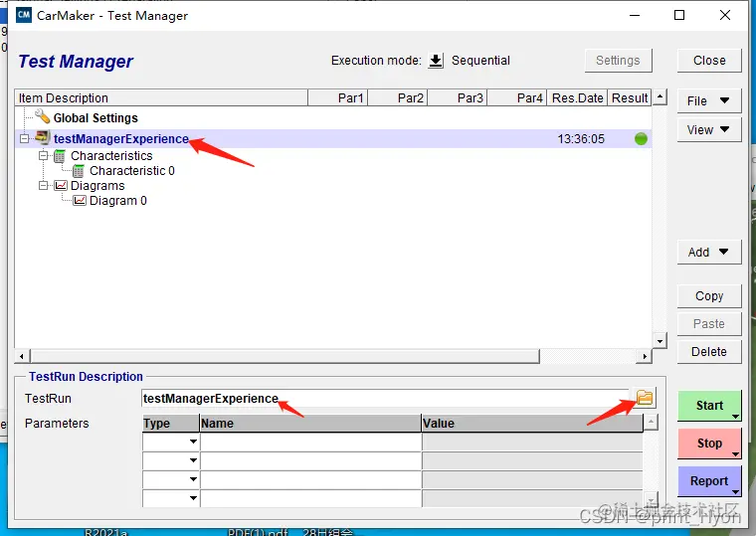Click the Diagrams chart icon
The width and height of the screenshot is (756, 536).
click(x=61, y=186)
